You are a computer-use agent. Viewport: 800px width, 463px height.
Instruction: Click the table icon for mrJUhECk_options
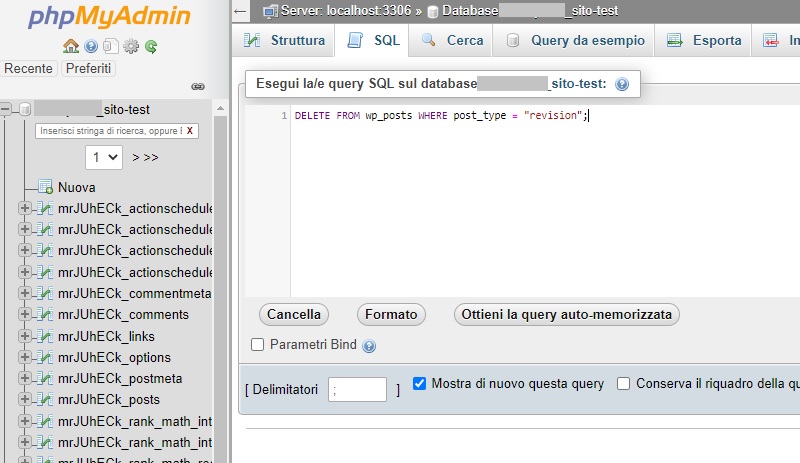tap(45, 357)
